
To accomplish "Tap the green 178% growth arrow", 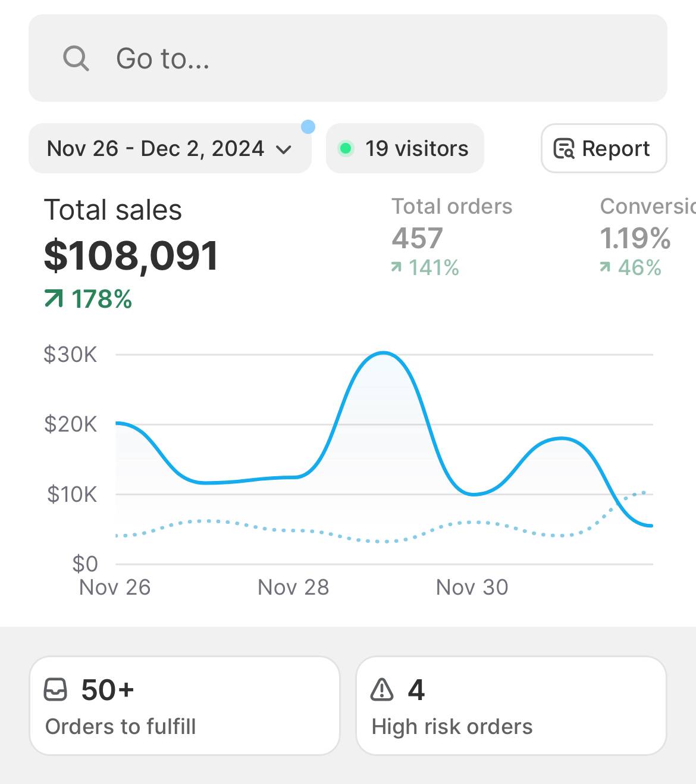I will (54, 299).
